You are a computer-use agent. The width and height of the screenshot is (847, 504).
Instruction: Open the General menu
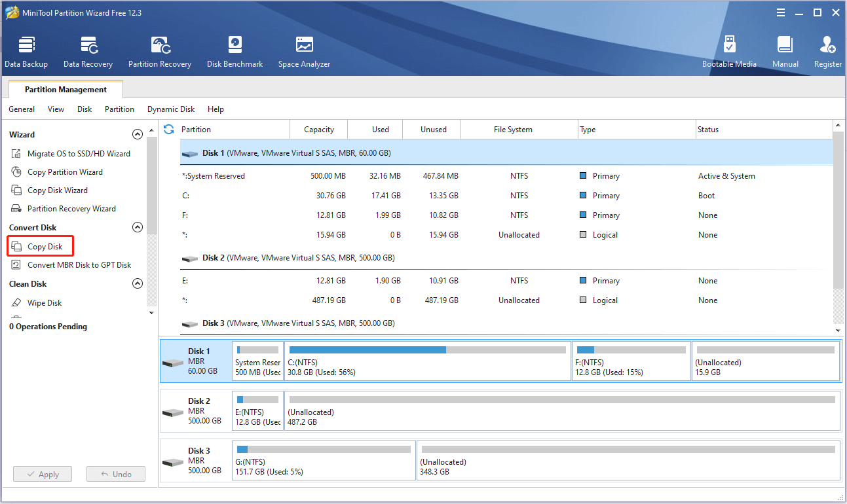coord(22,109)
